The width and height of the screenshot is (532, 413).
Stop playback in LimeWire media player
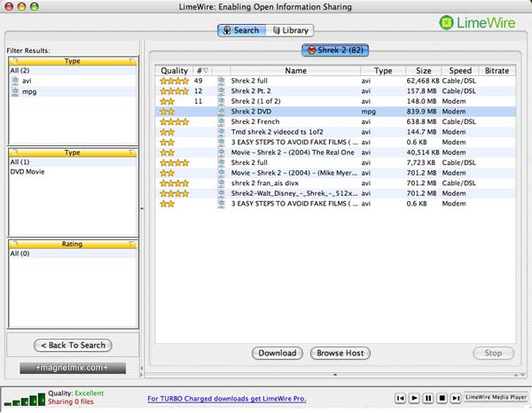(442, 398)
